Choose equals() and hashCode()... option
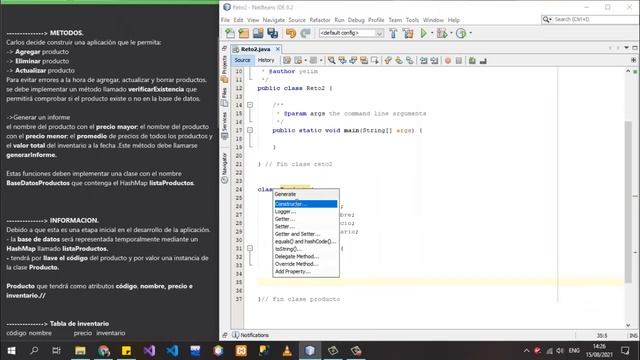The image size is (640, 360). [x=306, y=241]
